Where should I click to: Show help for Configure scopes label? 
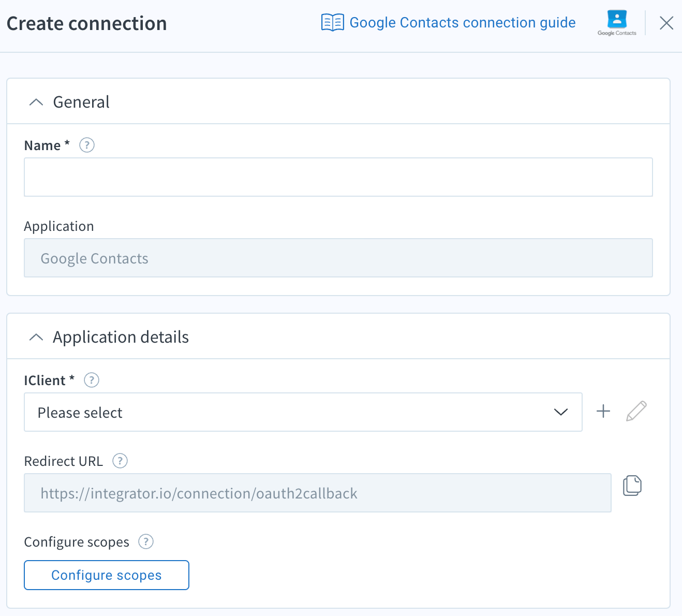pyautogui.click(x=146, y=542)
